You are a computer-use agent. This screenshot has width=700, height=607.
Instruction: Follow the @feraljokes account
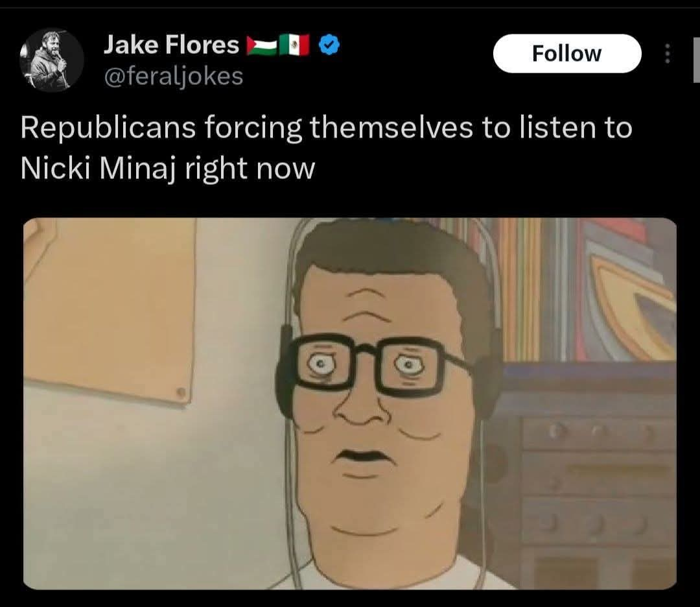tap(567, 54)
